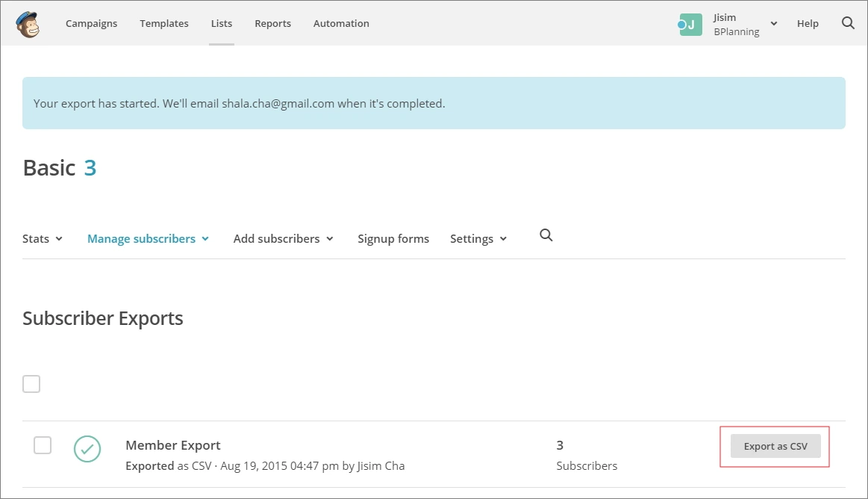Click the green export success checkmark

[87, 449]
